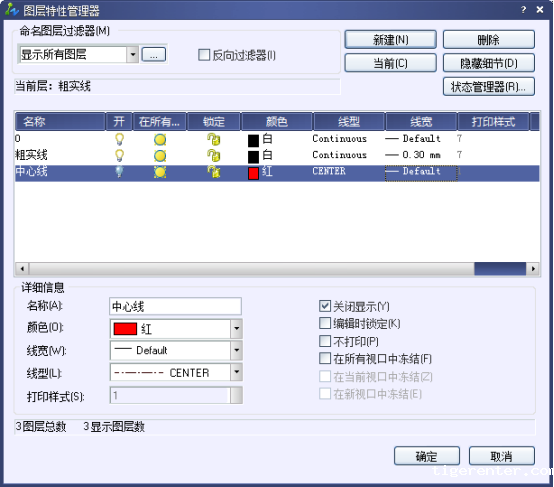Toggle the light bulb for layer 中心线
Screen dimensions: 554x487
coord(119,172)
